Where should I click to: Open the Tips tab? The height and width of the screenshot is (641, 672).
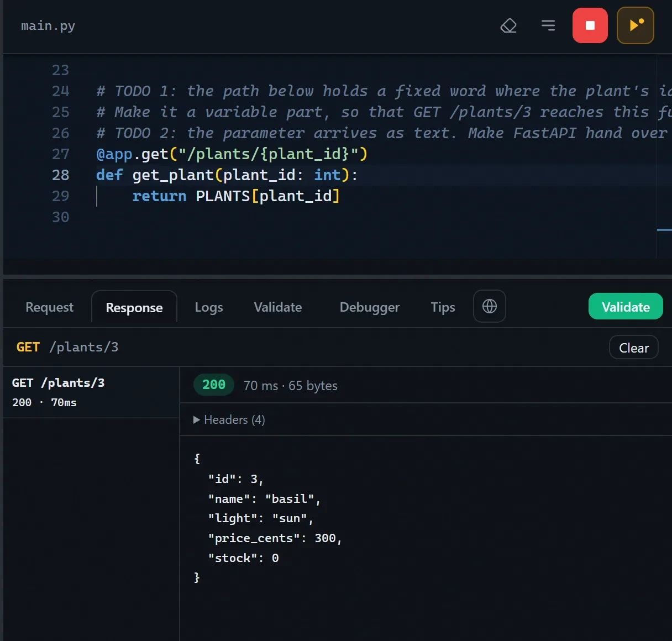(443, 307)
